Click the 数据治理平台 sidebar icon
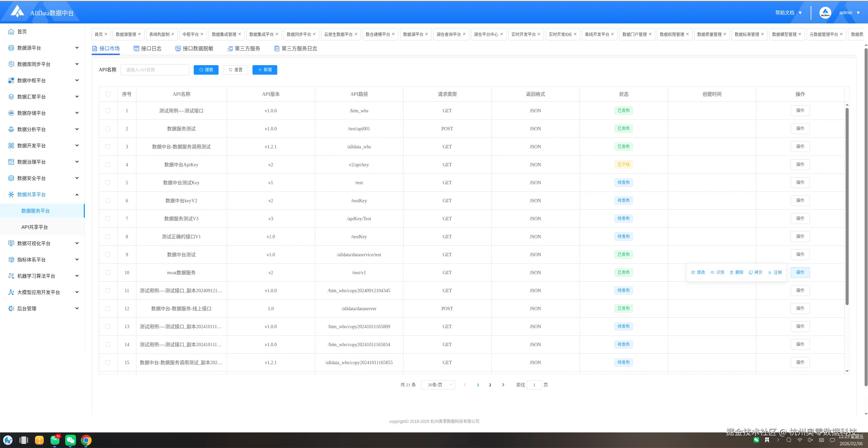Image resolution: width=868 pixels, height=448 pixels. [11, 162]
